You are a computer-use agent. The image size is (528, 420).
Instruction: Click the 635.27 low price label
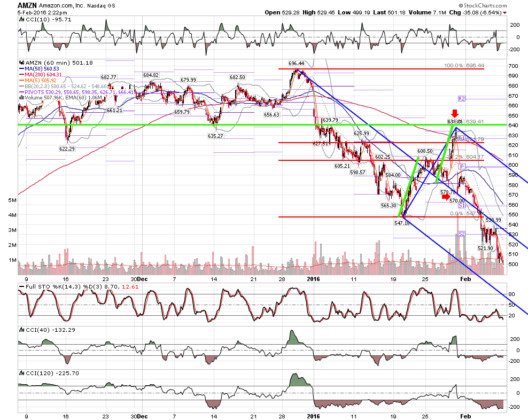[215, 136]
